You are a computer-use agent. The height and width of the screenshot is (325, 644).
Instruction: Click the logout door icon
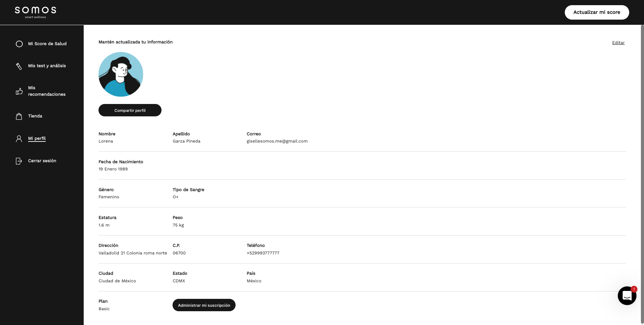pos(19,161)
